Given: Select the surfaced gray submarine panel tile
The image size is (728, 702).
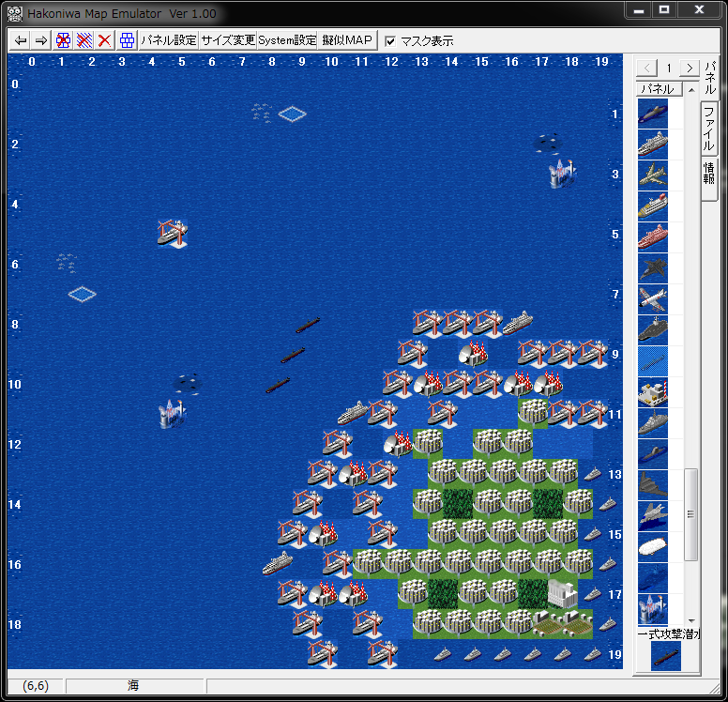Looking at the screenshot, I should pyautogui.click(x=653, y=454).
